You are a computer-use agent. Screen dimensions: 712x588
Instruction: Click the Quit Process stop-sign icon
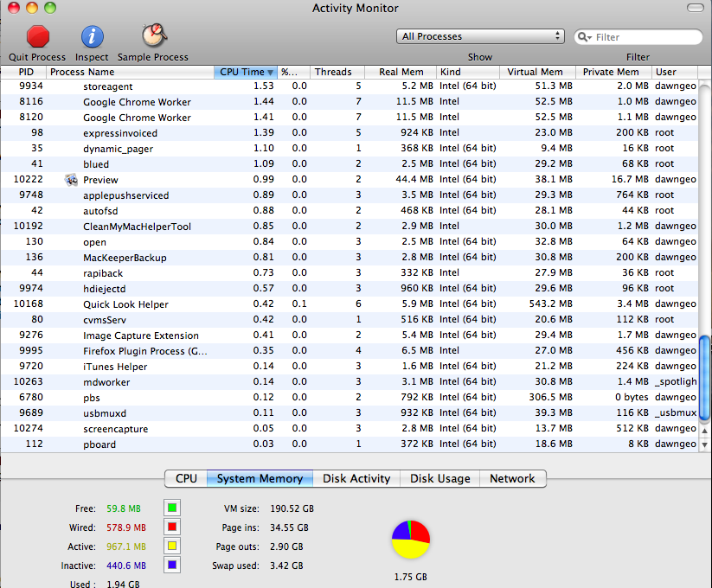tap(38, 36)
